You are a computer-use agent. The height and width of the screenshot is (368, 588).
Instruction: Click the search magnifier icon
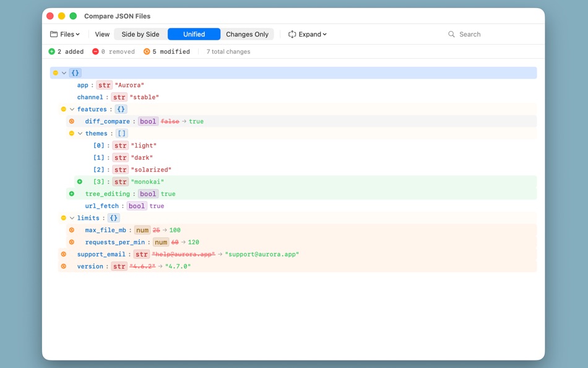pos(451,34)
